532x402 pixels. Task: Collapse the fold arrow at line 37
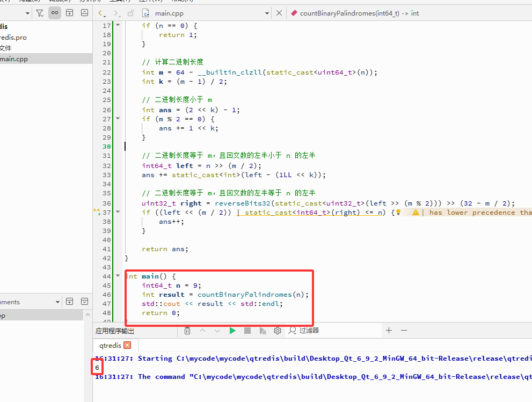pyautogui.click(x=118, y=211)
